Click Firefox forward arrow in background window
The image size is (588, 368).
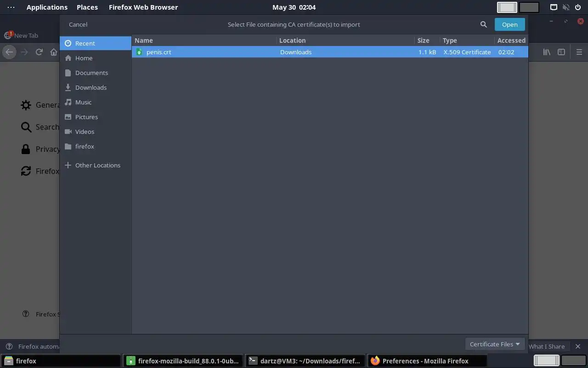tap(24, 52)
